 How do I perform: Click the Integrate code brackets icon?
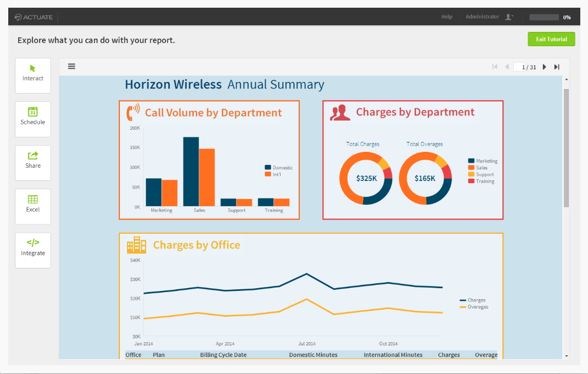click(x=33, y=243)
